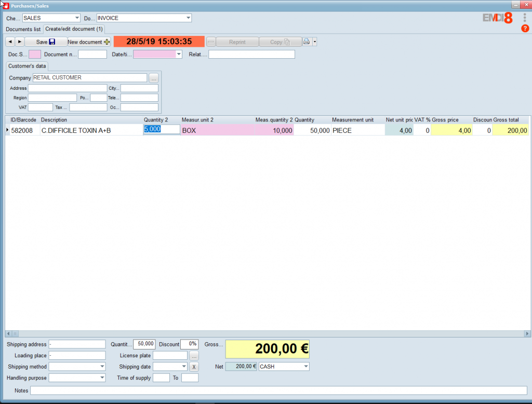Clear shipping date with X button
The image size is (532, 404).
tap(194, 367)
